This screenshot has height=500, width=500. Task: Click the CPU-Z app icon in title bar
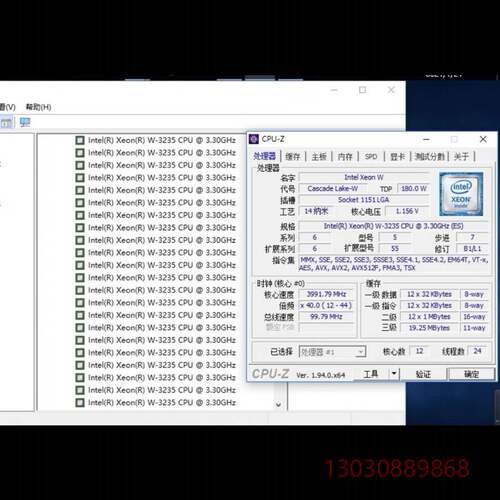point(254,139)
